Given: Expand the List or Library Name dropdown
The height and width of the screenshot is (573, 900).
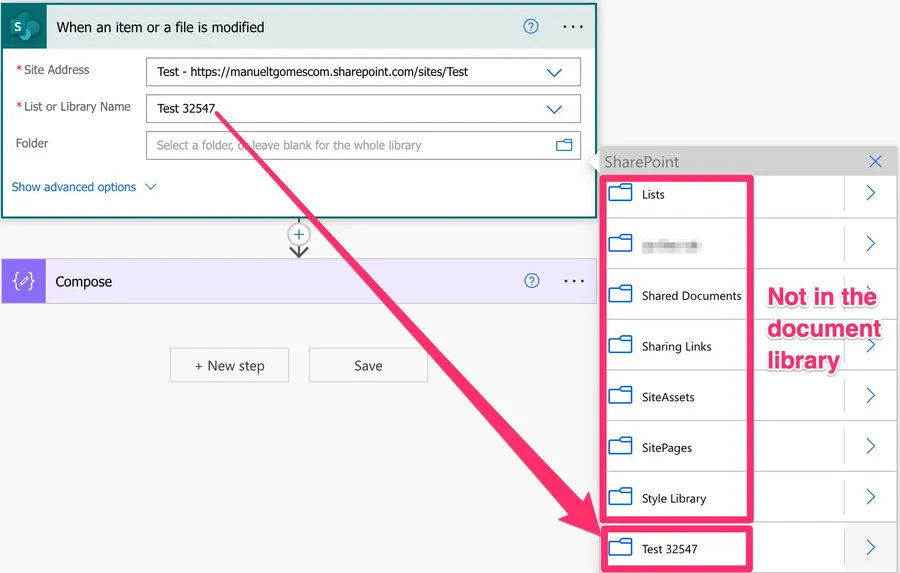Looking at the screenshot, I should tap(554, 109).
